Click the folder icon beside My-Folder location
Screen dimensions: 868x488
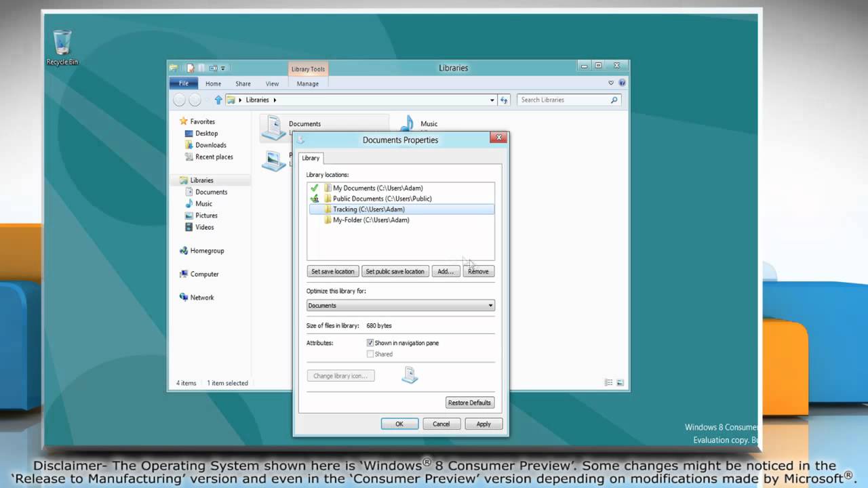pyautogui.click(x=328, y=220)
